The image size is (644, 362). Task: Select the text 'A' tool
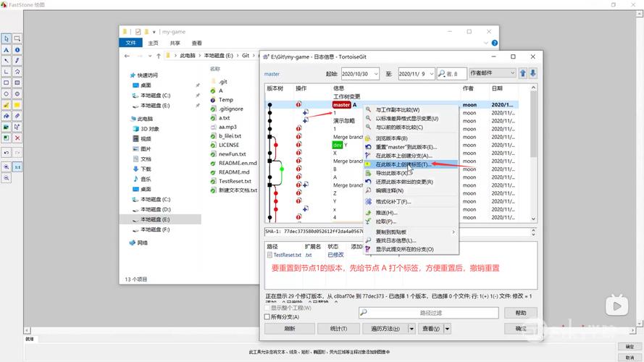[7, 50]
